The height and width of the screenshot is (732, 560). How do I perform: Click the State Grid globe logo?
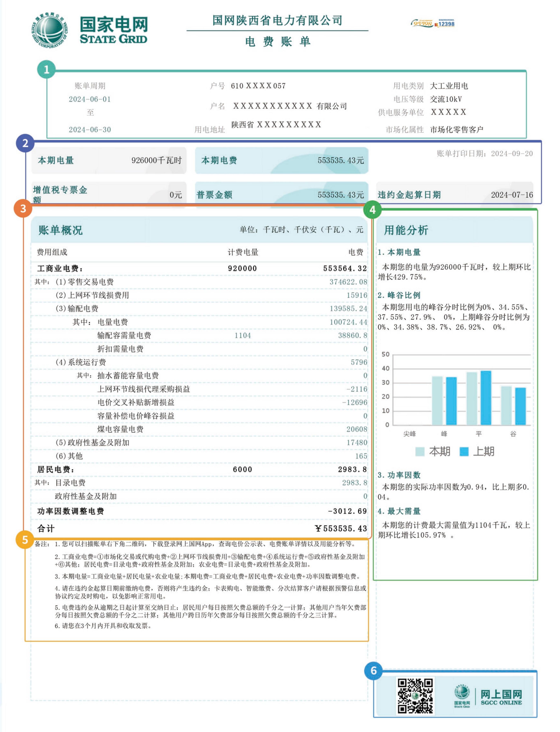pyautogui.click(x=50, y=30)
